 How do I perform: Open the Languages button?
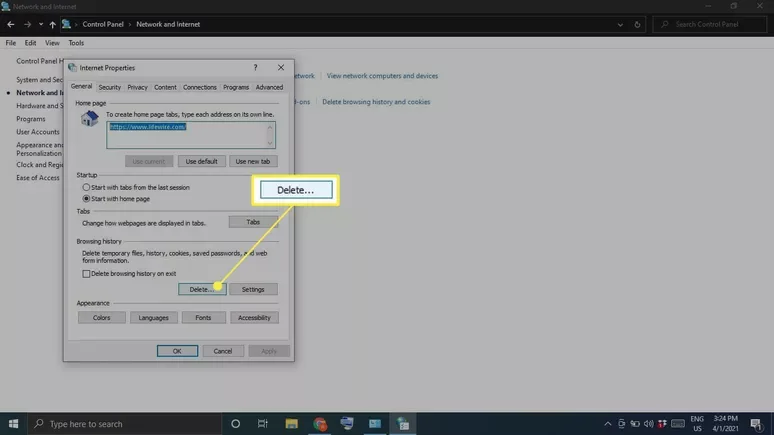(x=154, y=318)
